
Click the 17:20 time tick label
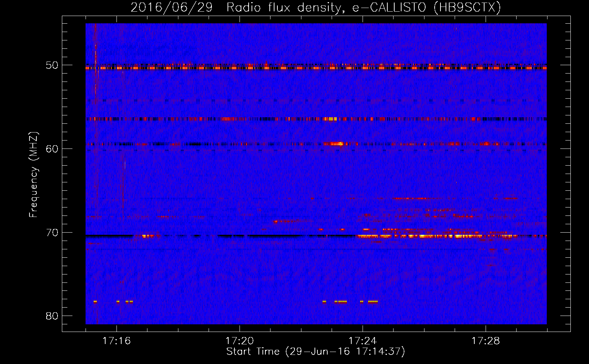tap(240, 341)
